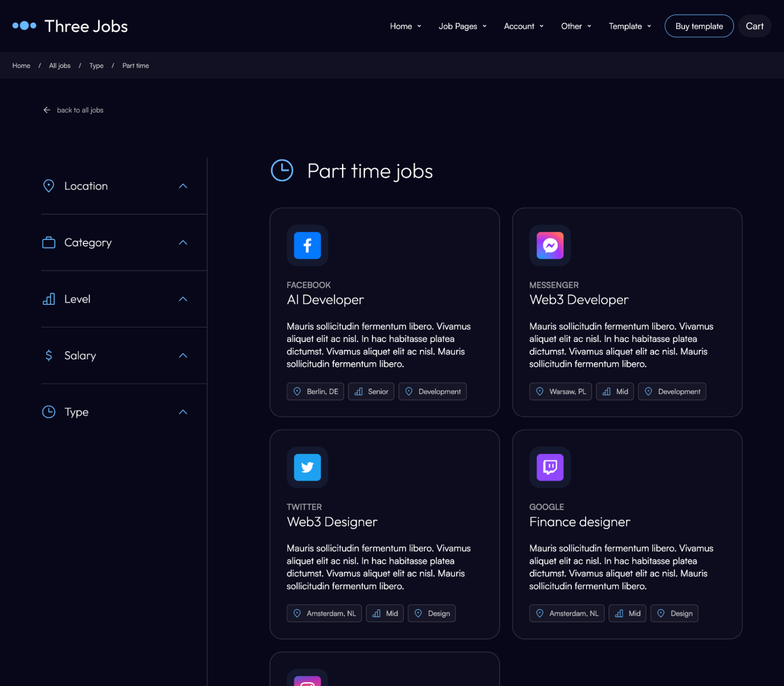The height and width of the screenshot is (686, 784).
Task: Open the AI Developer job title
Action: click(x=325, y=299)
